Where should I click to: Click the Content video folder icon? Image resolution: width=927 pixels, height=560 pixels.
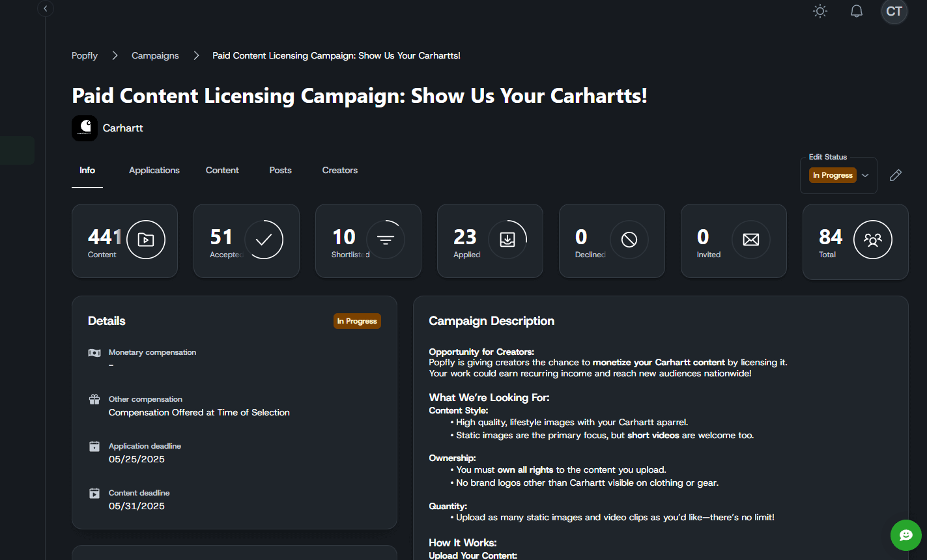pyautogui.click(x=146, y=240)
